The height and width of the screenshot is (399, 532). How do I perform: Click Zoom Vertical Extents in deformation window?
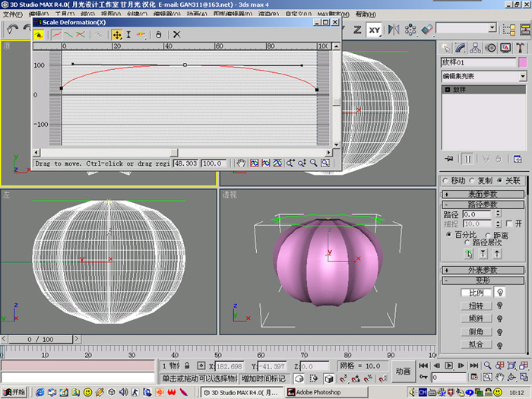coord(277,163)
